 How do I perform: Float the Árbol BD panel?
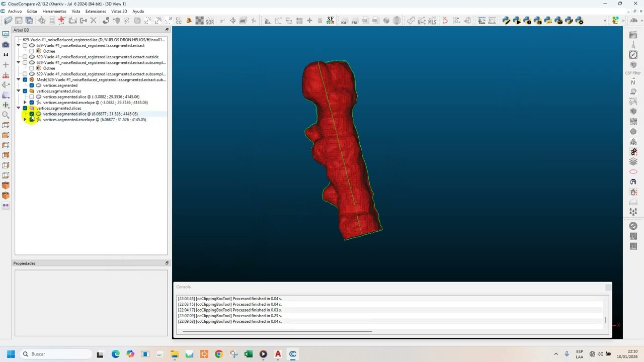[x=167, y=30]
